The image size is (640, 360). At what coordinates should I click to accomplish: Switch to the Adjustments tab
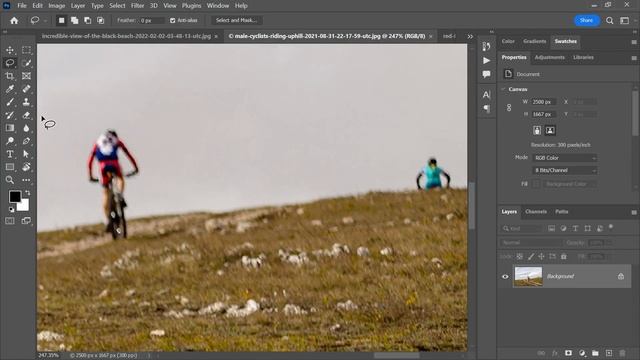coord(549,58)
